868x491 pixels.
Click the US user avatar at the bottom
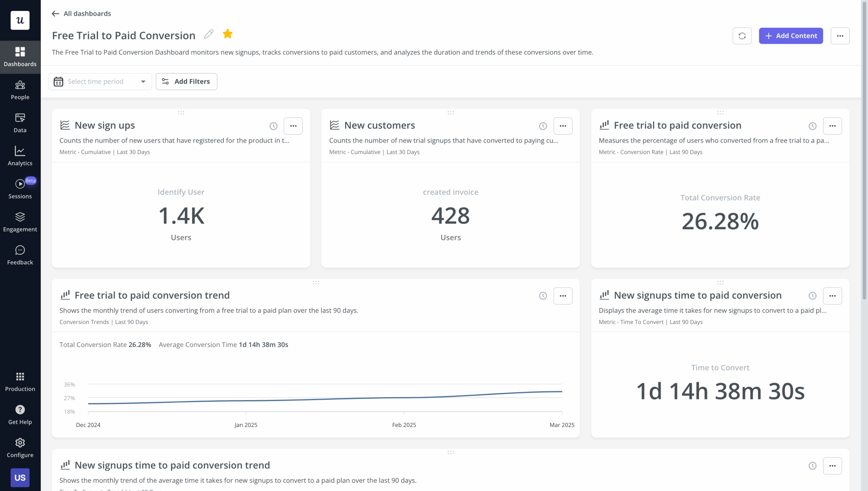20,477
